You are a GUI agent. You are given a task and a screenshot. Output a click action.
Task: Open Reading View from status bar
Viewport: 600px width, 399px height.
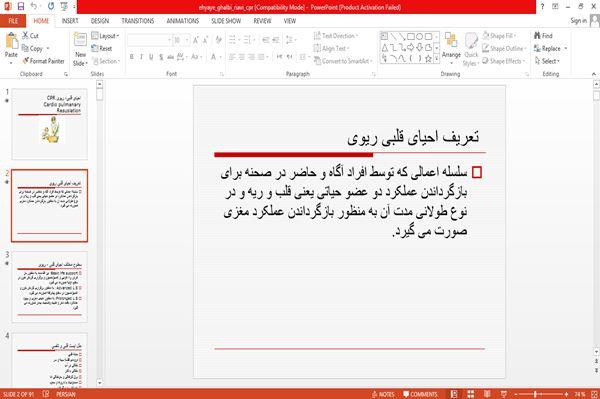(487, 394)
